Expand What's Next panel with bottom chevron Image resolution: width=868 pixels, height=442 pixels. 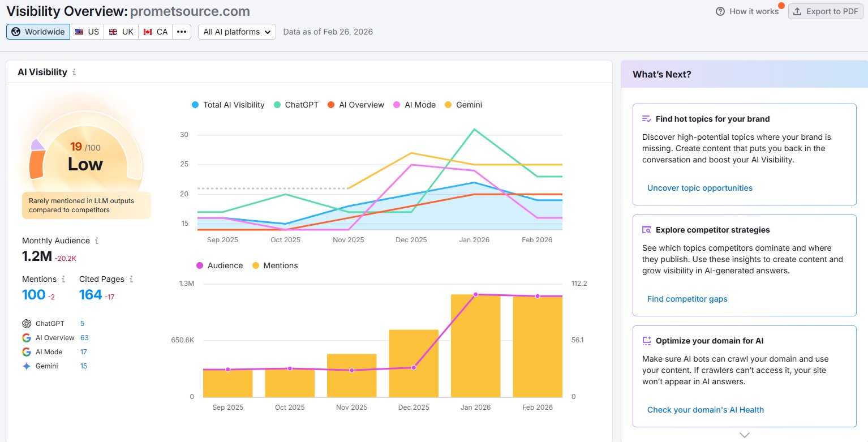point(745,435)
